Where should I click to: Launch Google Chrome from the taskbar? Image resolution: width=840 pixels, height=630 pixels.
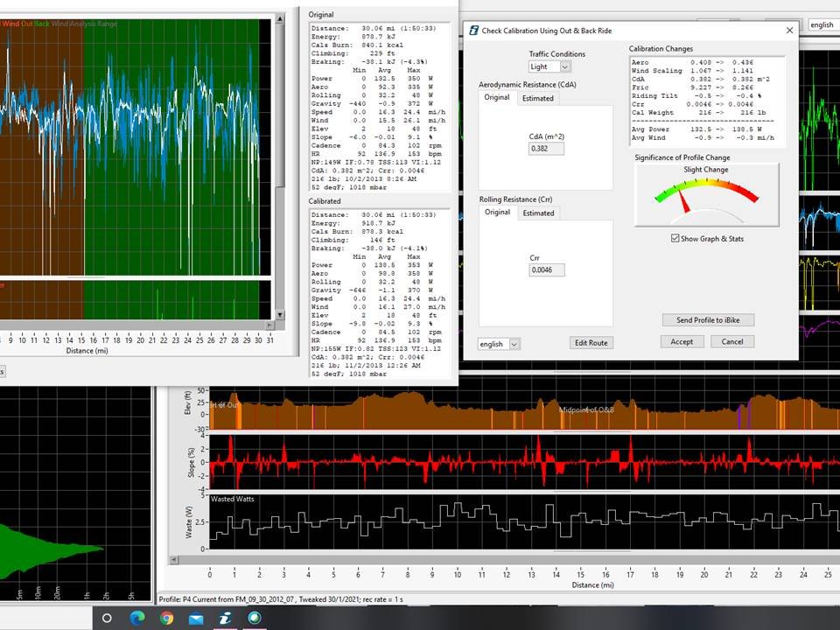[x=167, y=619]
